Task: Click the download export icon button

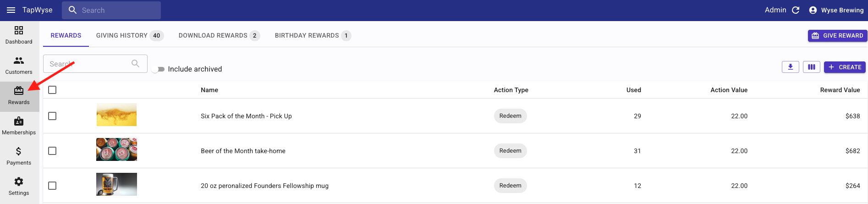Action: click(790, 67)
